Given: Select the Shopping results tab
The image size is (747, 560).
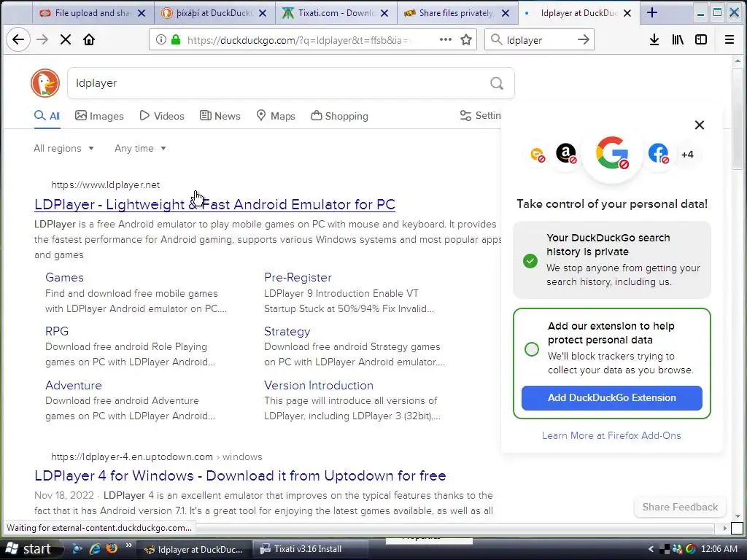Looking at the screenshot, I should (x=340, y=116).
